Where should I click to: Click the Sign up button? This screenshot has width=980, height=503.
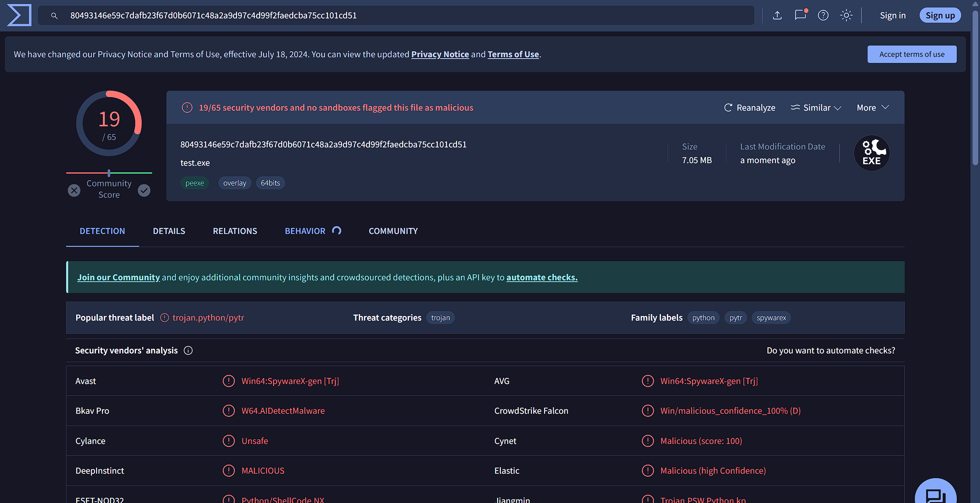(940, 15)
